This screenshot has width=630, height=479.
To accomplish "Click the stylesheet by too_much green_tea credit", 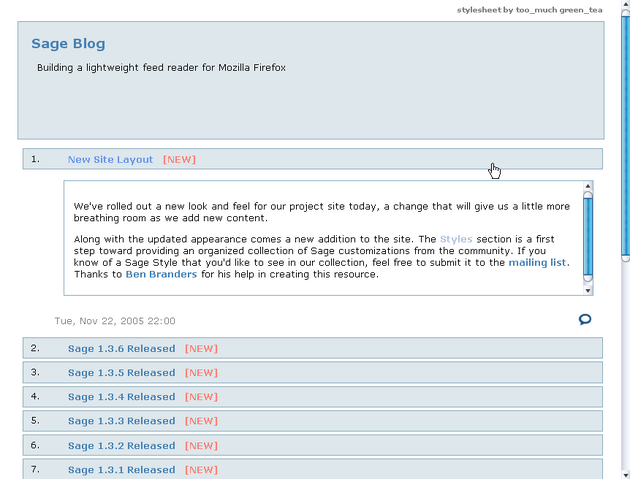I will 530,10.
